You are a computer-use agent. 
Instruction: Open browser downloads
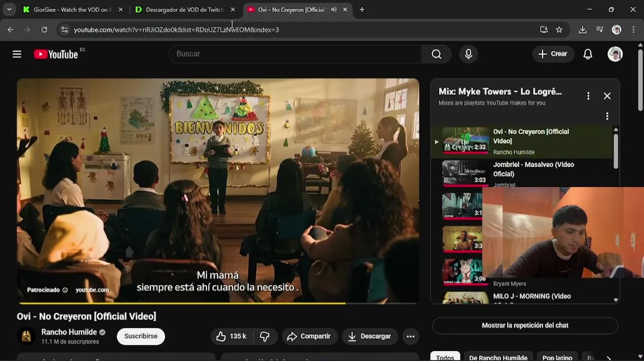(x=582, y=30)
